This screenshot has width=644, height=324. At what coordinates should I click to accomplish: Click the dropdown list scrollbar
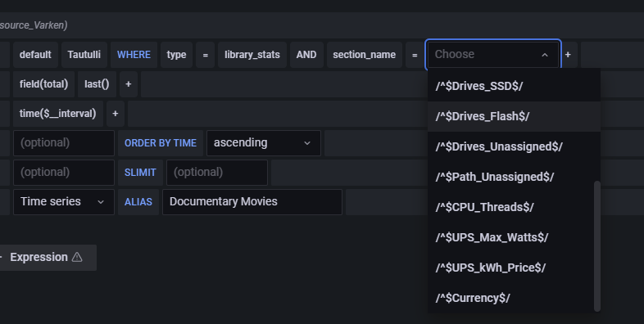(597, 246)
